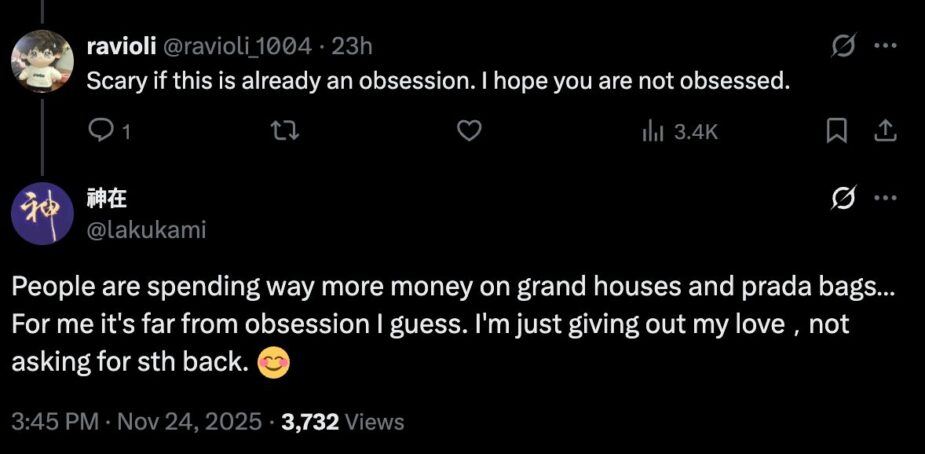The image size is (925, 454).
Task: Bookmark ravioli's tweet
Action: (839, 131)
